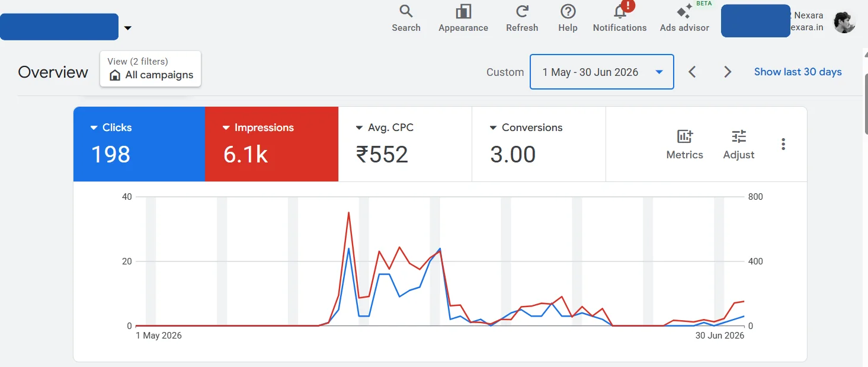Open Ads advisor beta
The width and height of the screenshot is (868, 367).
click(684, 18)
